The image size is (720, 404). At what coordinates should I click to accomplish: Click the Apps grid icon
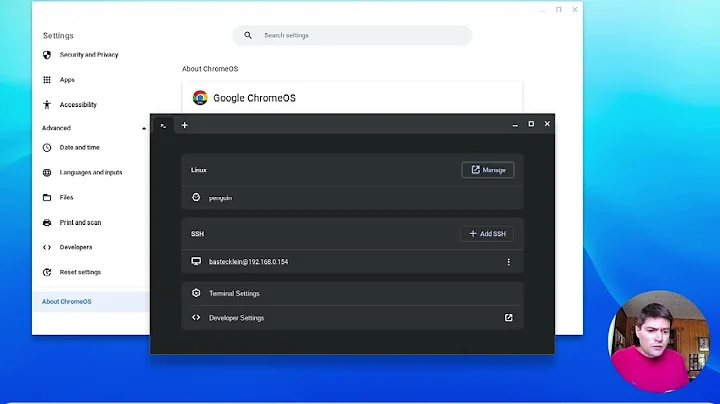47,80
